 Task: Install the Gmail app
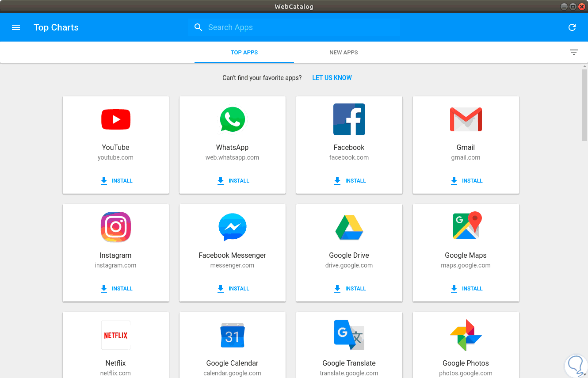(x=466, y=181)
